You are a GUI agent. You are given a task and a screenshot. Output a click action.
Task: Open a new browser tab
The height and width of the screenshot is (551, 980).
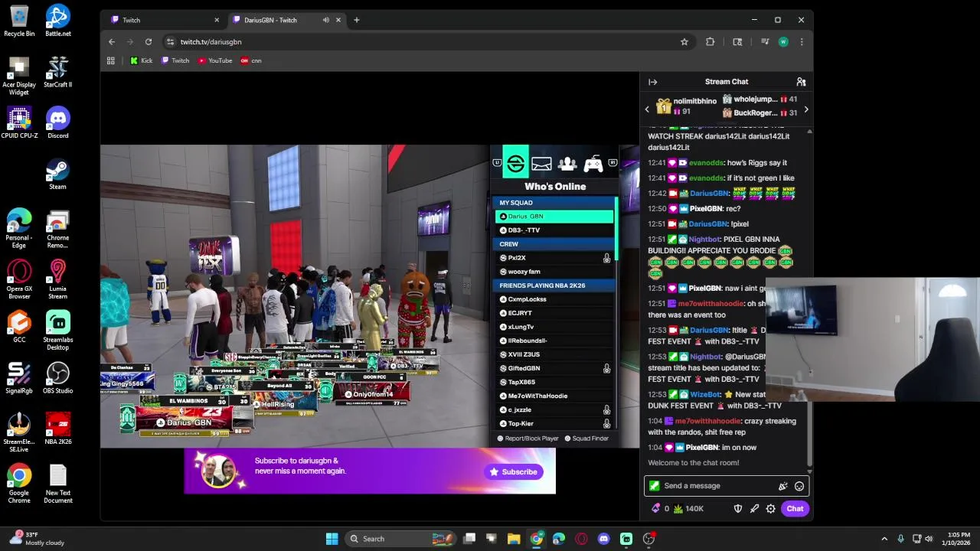click(356, 20)
